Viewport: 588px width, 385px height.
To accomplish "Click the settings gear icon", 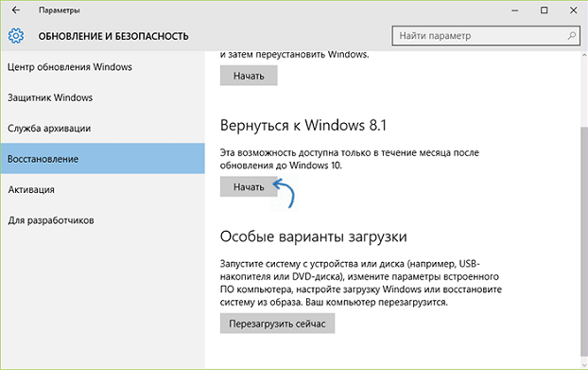I will pos(16,37).
